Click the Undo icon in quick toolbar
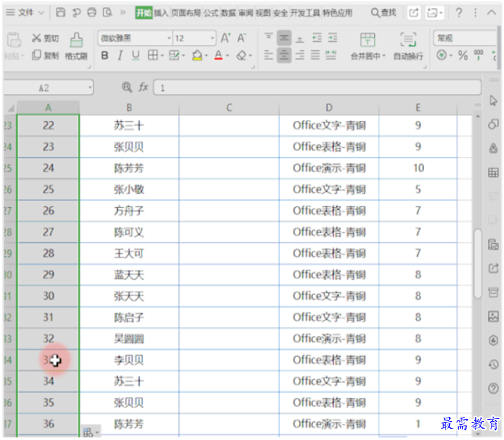 click(x=76, y=12)
